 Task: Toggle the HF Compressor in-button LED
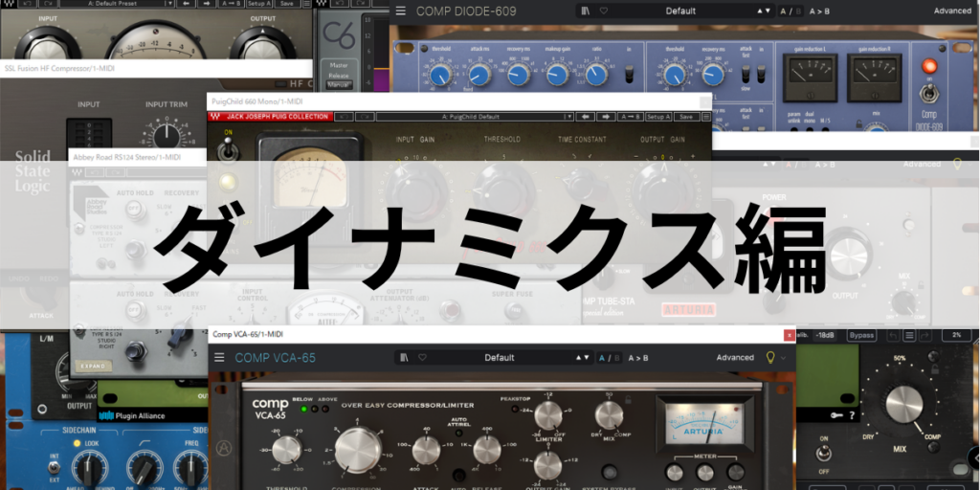click(x=280, y=84)
